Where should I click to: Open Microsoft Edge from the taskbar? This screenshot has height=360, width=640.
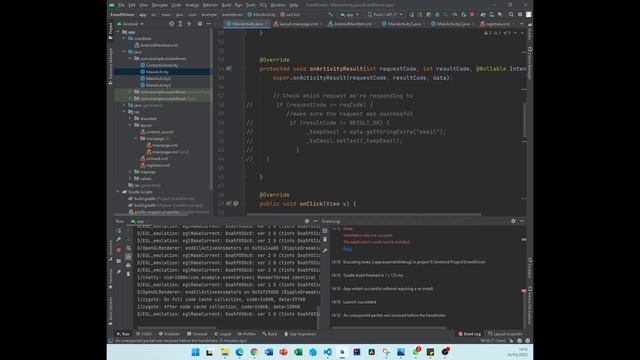tap(239, 352)
